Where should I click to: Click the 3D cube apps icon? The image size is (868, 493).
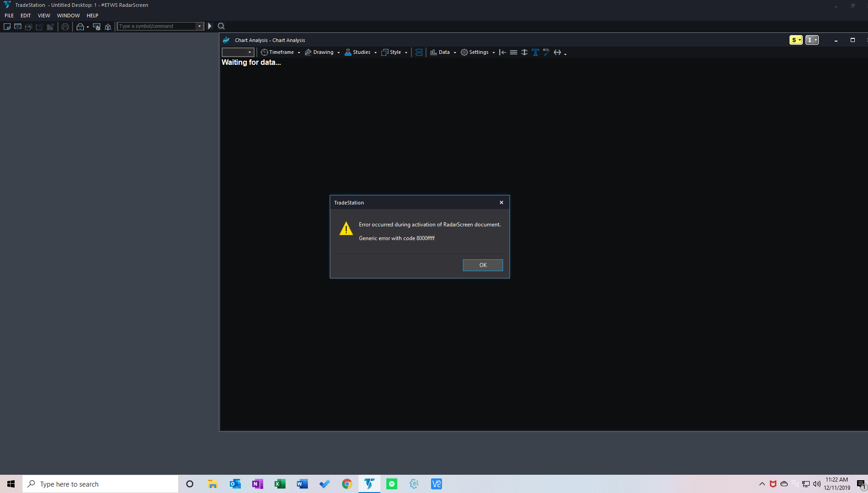coord(108,26)
